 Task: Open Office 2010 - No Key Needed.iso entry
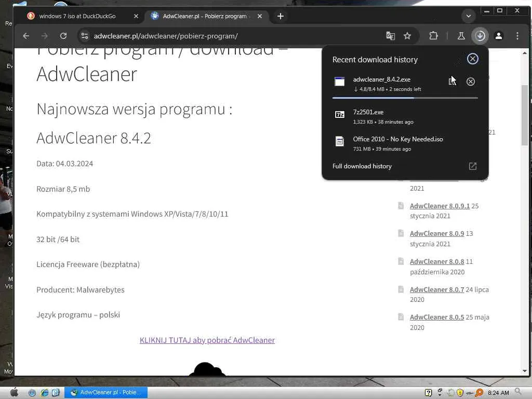tap(405, 143)
